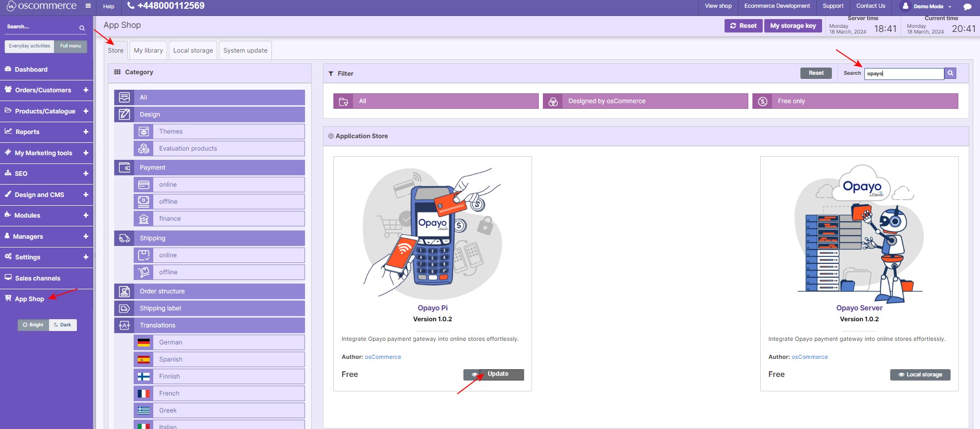Click the Free only dollar icon
This screenshot has width=980, height=429.
point(762,101)
